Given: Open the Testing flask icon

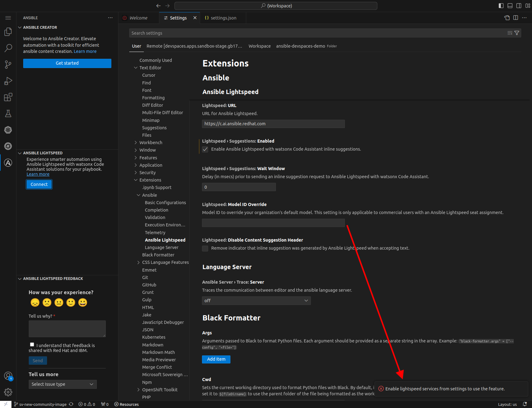Looking at the screenshot, I should [x=8, y=114].
